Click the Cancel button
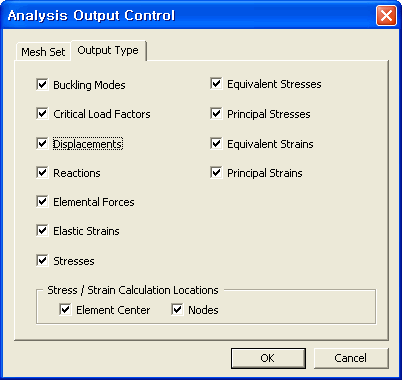The width and height of the screenshot is (402, 380). point(351,358)
